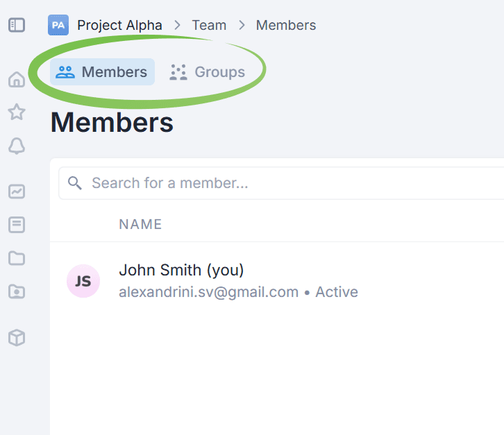
Task: Click the NAME column header
Action: [140, 224]
